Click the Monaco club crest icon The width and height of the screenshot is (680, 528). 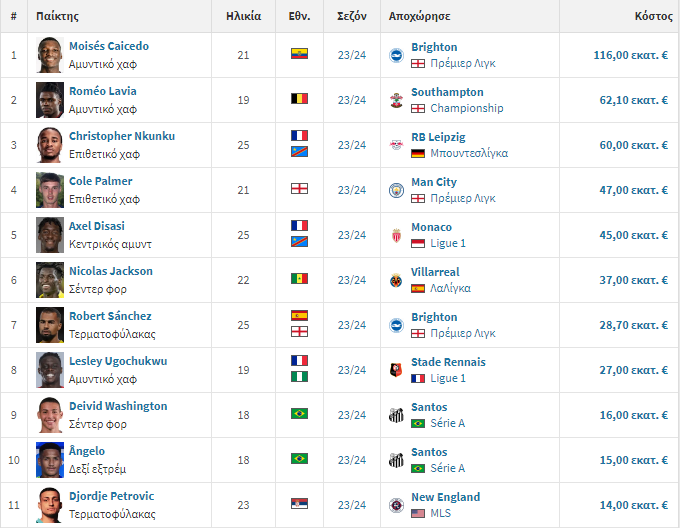(396, 235)
